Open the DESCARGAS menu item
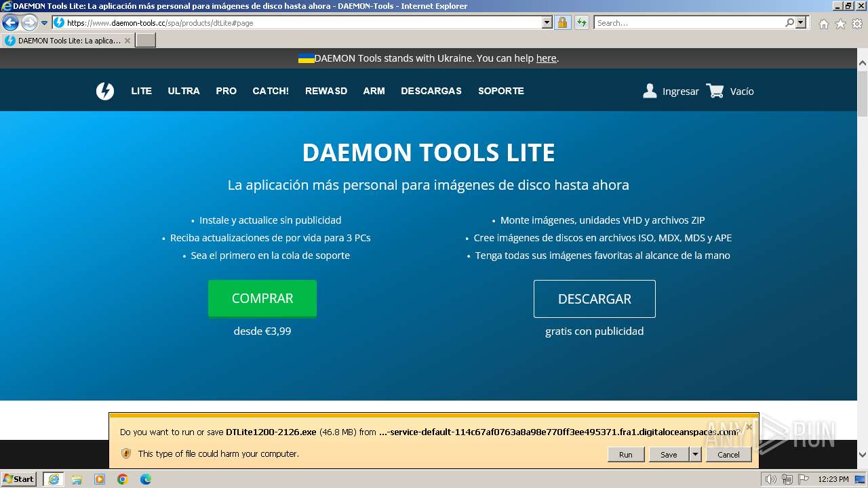 pyautogui.click(x=431, y=91)
